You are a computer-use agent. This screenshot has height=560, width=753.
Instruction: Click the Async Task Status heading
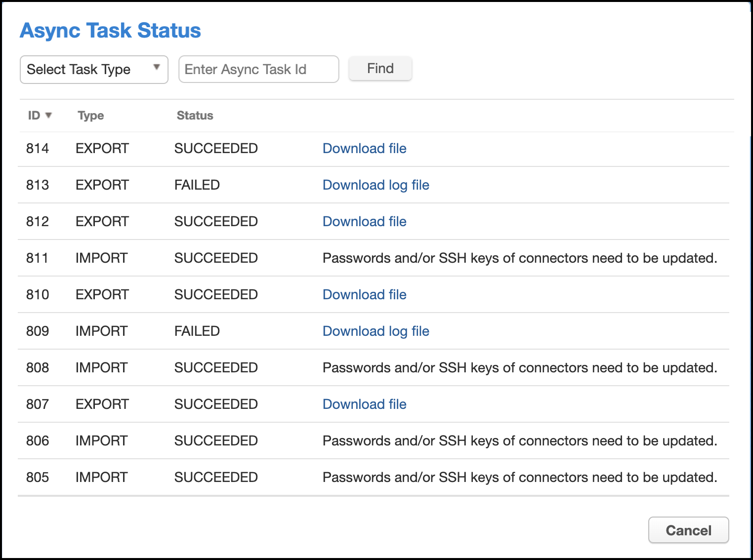coord(110,31)
